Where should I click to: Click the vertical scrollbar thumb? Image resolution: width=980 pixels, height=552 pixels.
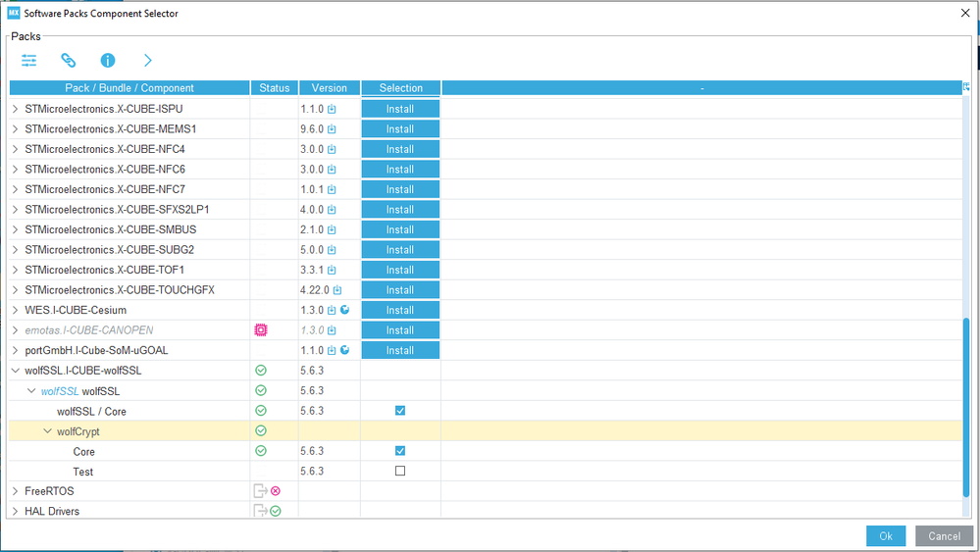[x=966, y=407]
